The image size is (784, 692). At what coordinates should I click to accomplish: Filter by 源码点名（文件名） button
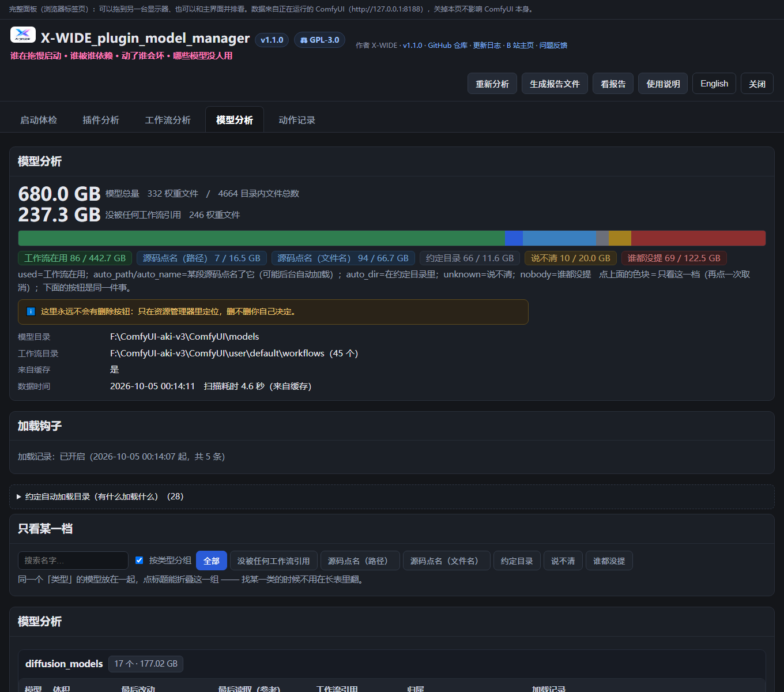pyautogui.click(x=447, y=561)
